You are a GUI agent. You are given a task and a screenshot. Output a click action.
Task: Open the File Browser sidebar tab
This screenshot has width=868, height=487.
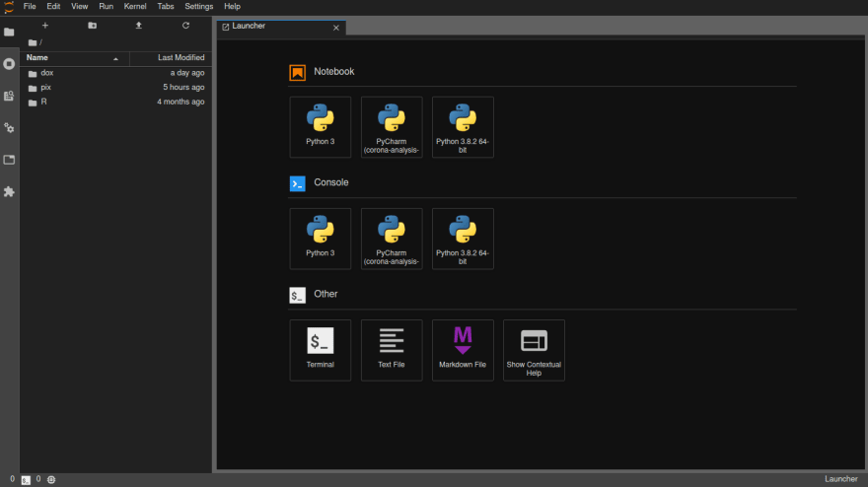(x=9, y=33)
